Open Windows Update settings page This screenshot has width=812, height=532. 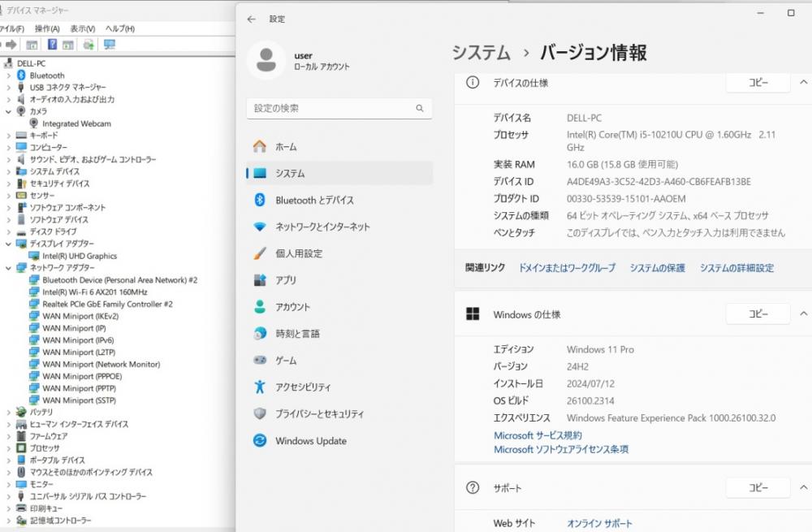(310, 441)
